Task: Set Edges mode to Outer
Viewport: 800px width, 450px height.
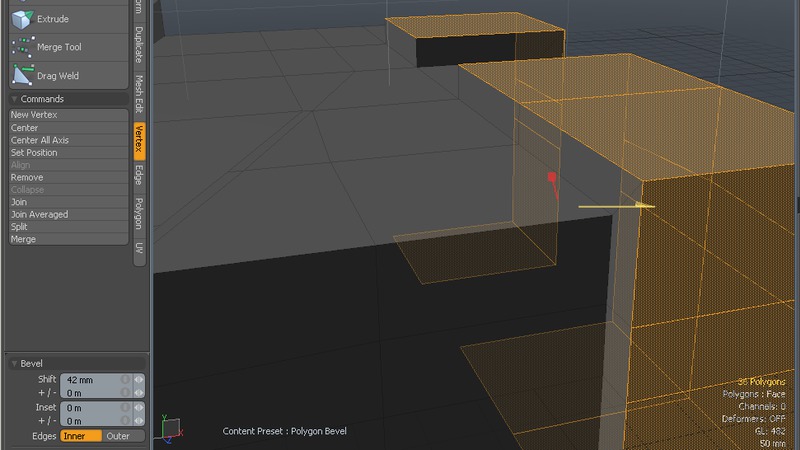Action: click(123, 436)
